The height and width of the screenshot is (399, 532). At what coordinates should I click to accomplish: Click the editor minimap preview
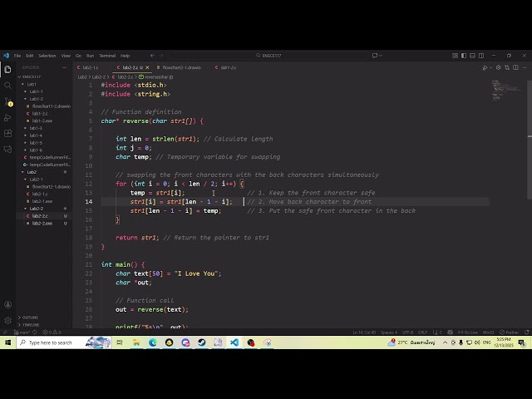(x=507, y=91)
